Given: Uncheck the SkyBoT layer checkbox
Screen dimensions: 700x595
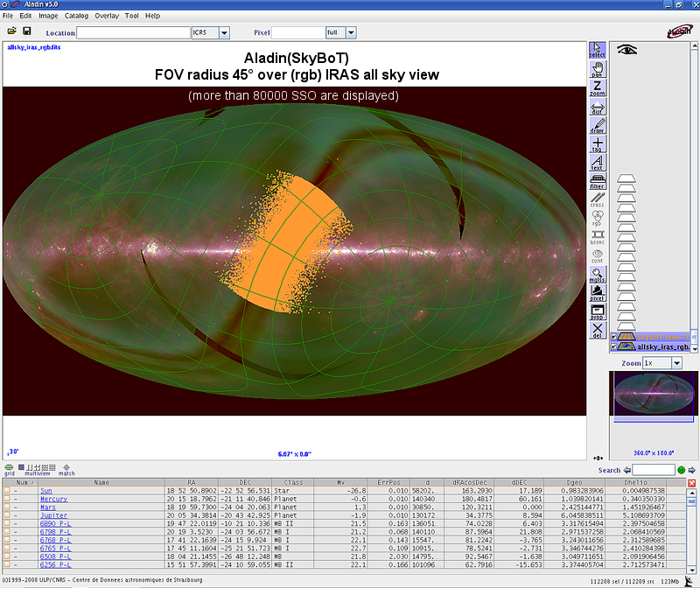Looking at the screenshot, I should coord(615,337).
